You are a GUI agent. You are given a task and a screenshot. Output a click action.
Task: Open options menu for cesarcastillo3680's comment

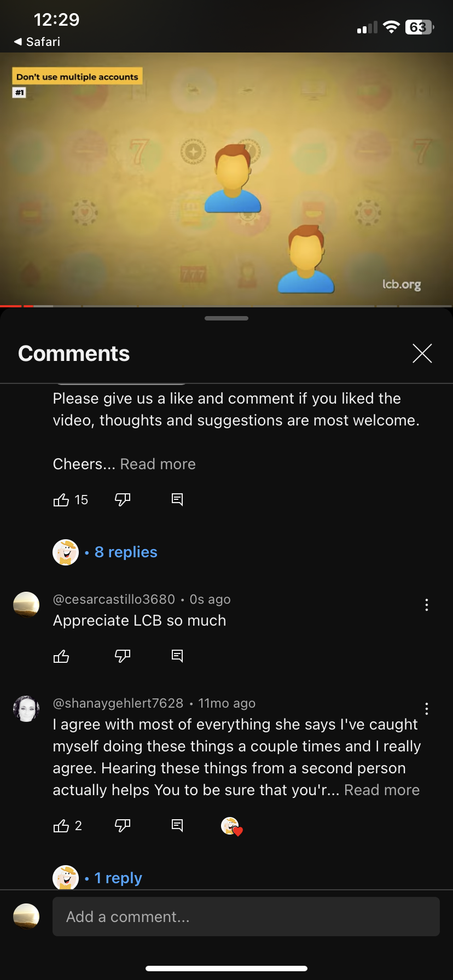427,605
